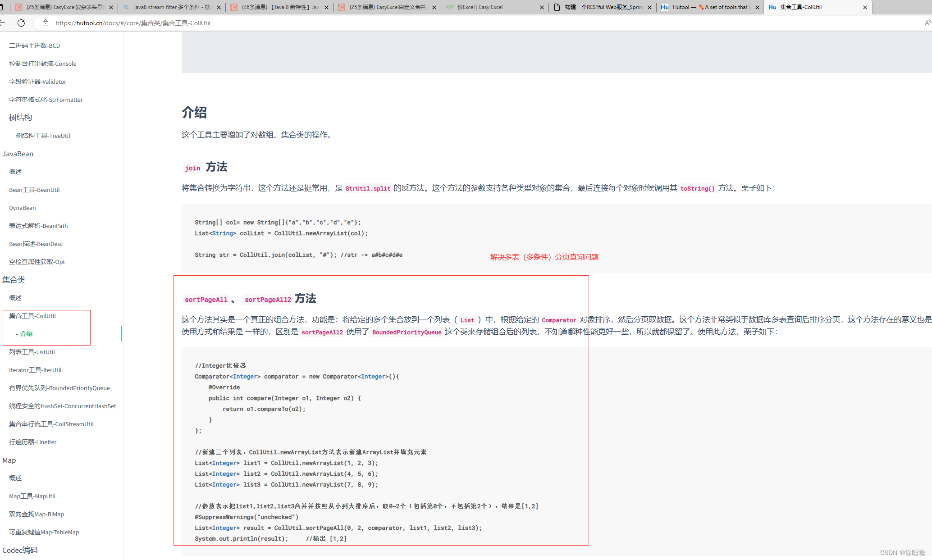Screen dimensions: 932x560
Task: Click the sortPageAll2 inline code in heading
Action: click(x=268, y=300)
